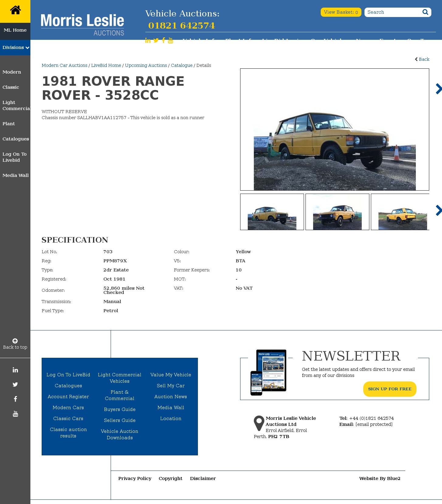Open Disclaimer link
The height and width of the screenshot is (504, 442).
[203, 478]
